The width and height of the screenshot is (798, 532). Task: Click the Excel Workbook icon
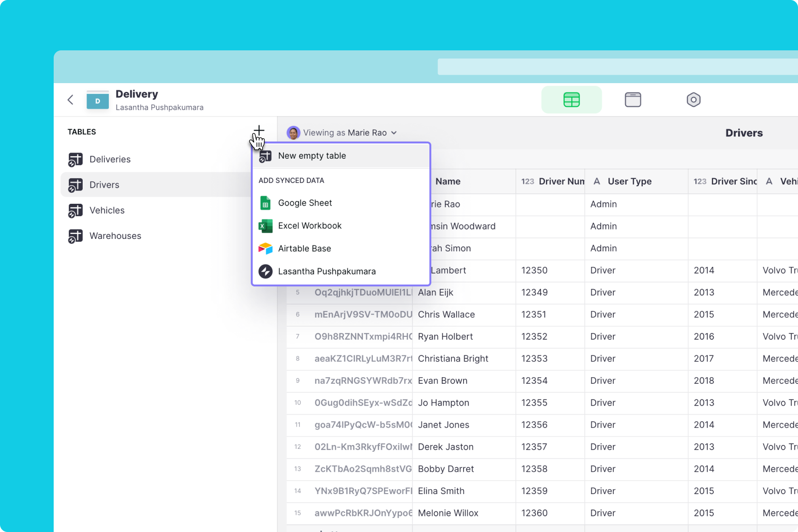(x=265, y=226)
